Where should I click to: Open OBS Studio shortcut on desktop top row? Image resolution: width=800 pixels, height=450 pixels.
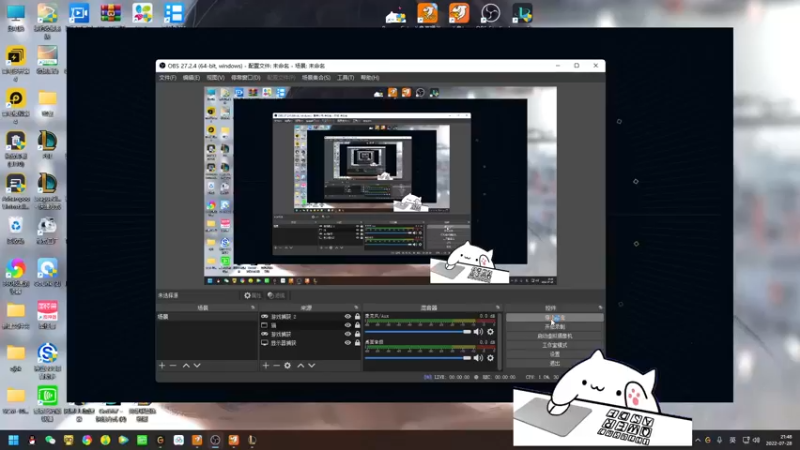(x=490, y=14)
